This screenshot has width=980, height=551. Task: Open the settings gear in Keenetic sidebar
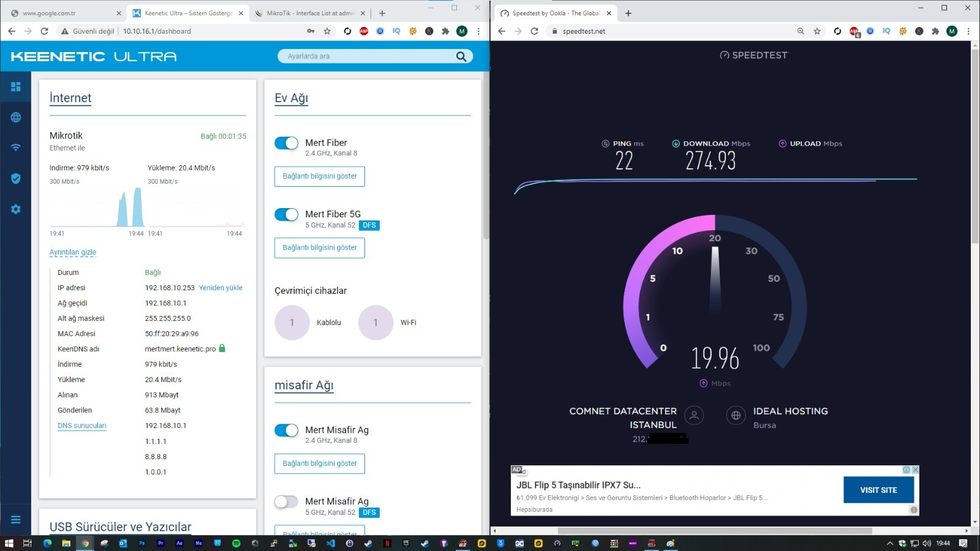(x=16, y=209)
